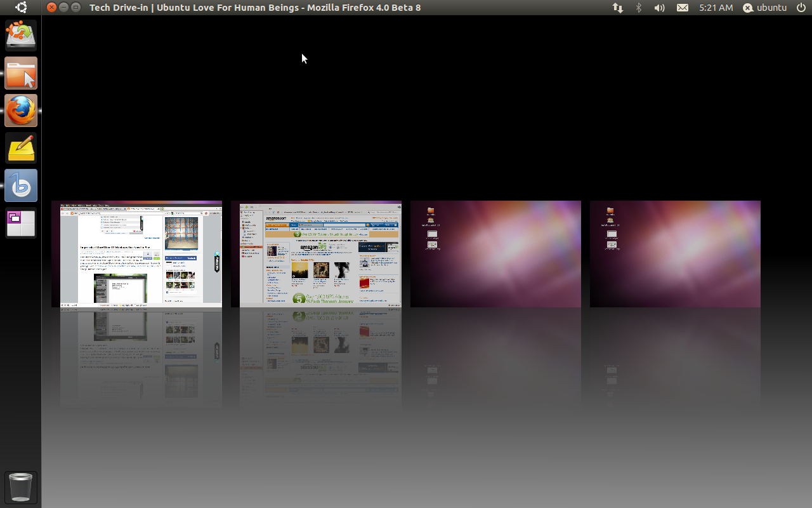
Task: Switch to workspace showing the Amazon page
Action: [316, 254]
